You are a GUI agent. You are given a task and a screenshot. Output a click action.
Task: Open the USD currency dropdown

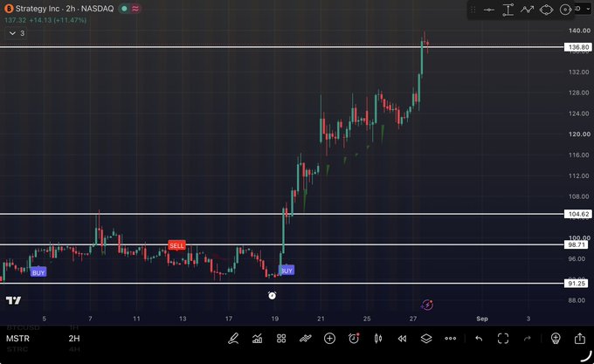[583, 9]
